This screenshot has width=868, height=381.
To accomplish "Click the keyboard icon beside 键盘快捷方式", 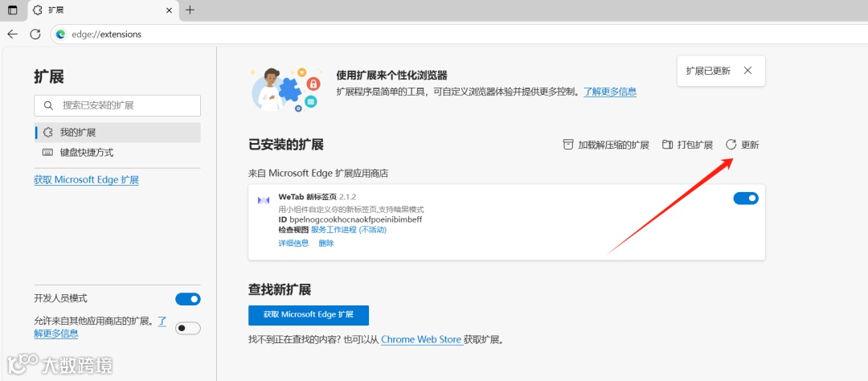I will (47, 153).
